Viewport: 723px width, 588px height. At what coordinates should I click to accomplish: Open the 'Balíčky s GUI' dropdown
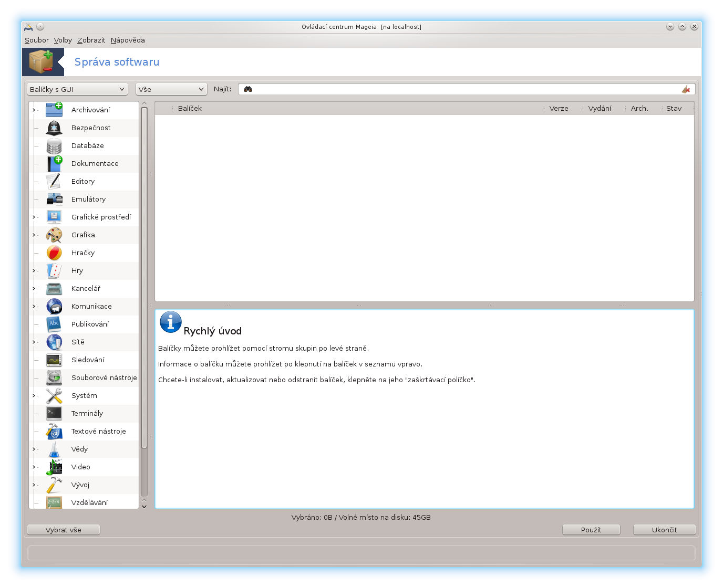click(x=77, y=89)
